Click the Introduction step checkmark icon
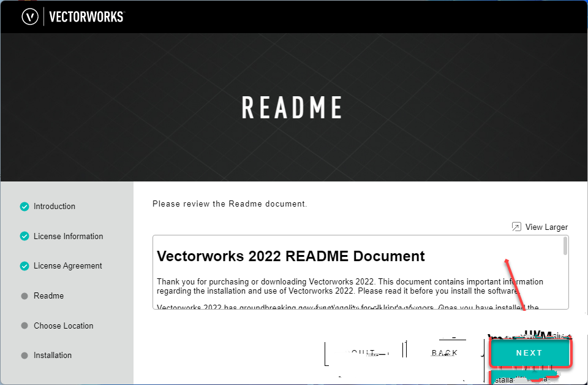 (24, 207)
